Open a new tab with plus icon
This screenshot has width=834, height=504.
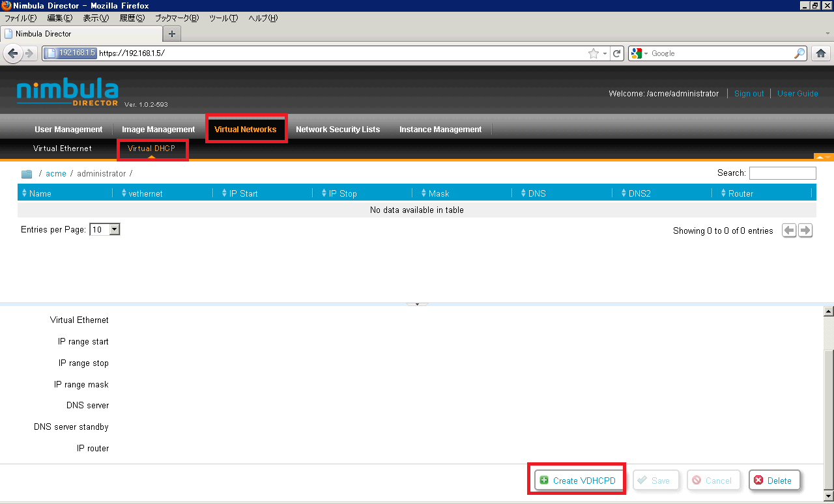172,34
